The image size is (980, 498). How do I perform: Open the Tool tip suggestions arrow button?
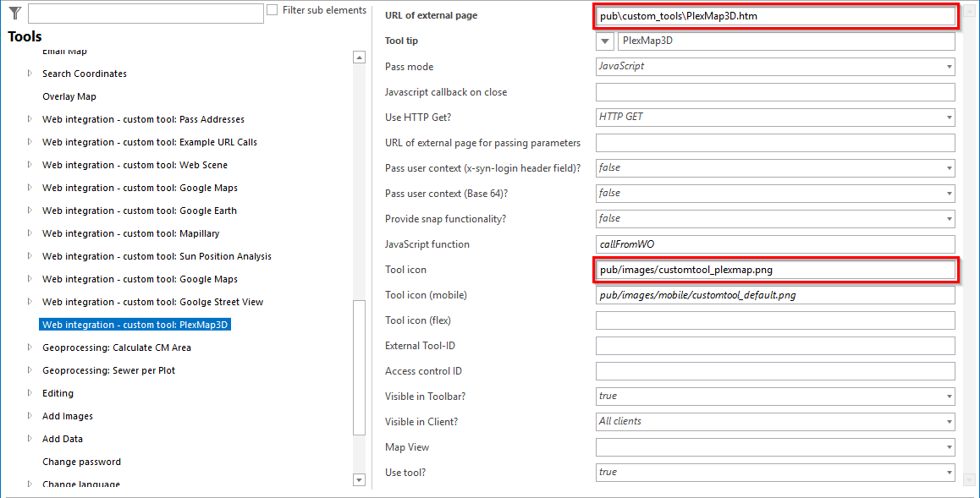coord(604,41)
